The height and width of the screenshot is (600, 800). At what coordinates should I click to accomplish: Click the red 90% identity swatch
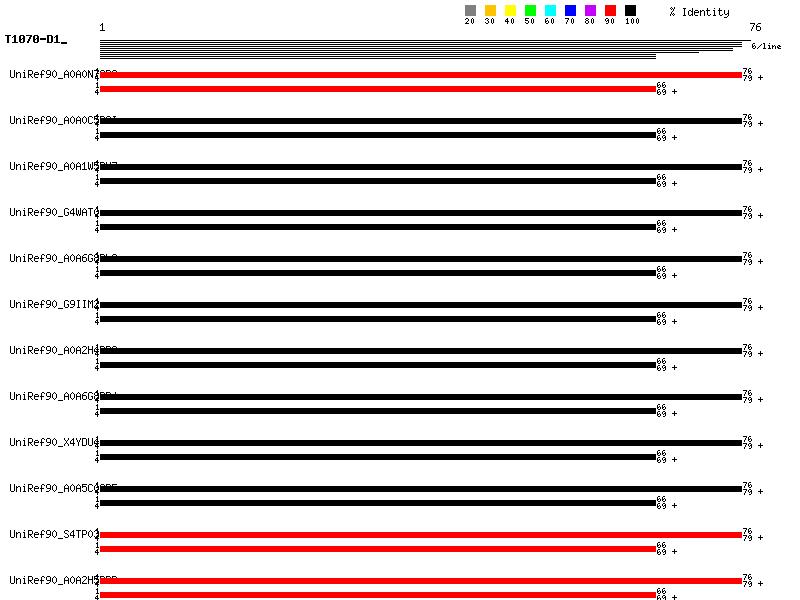click(610, 11)
